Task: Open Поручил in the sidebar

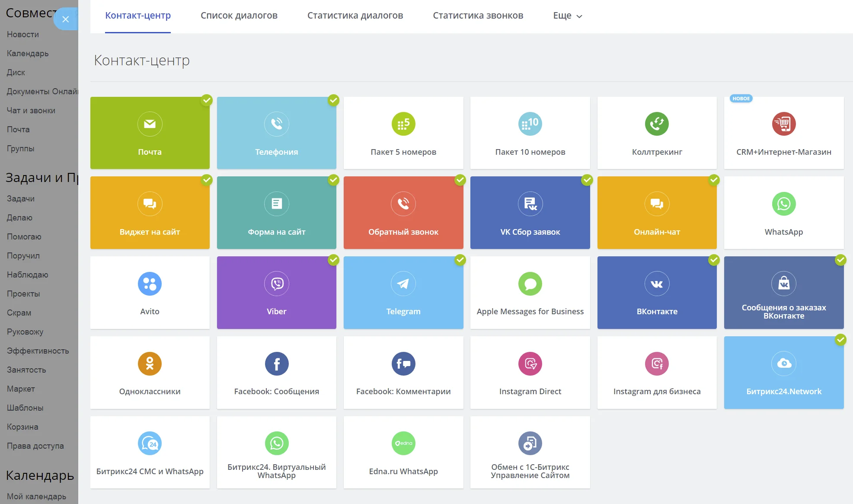Action: [23, 256]
